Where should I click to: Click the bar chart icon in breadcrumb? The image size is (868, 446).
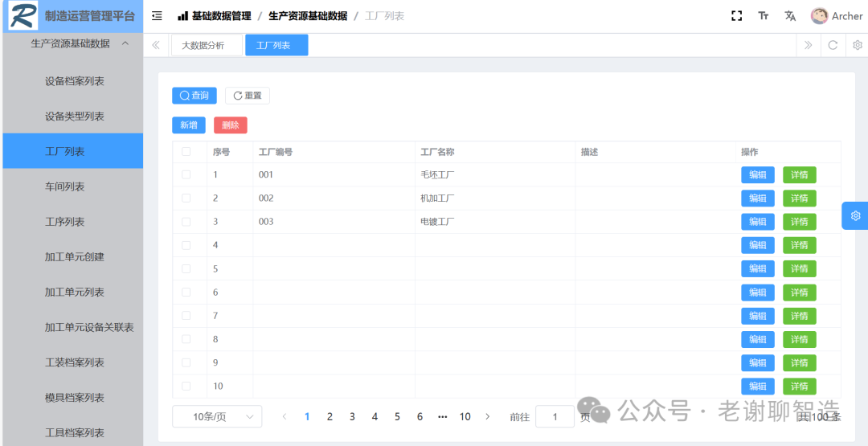click(x=182, y=16)
